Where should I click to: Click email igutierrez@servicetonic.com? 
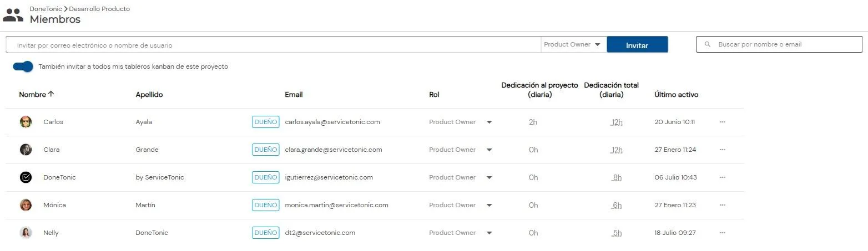point(329,177)
